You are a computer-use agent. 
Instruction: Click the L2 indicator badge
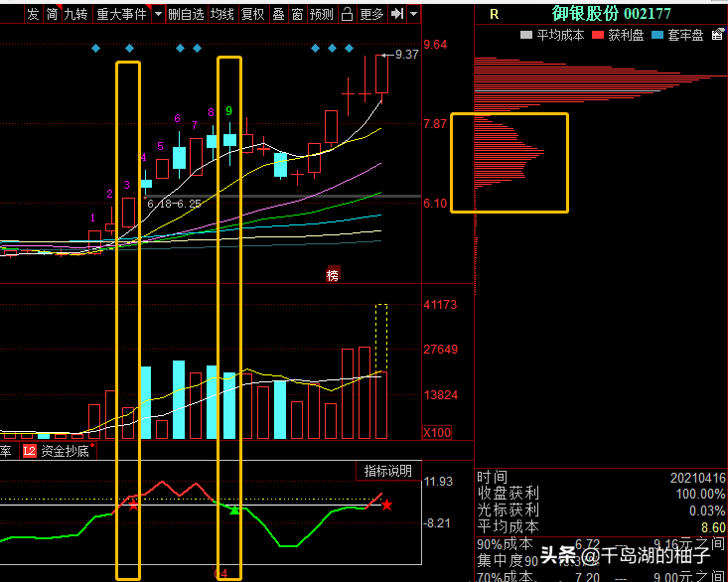point(29,451)
